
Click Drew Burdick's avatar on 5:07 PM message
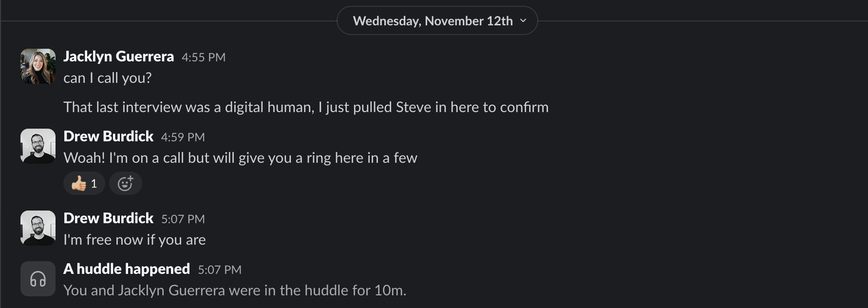[x=38, y=228]
